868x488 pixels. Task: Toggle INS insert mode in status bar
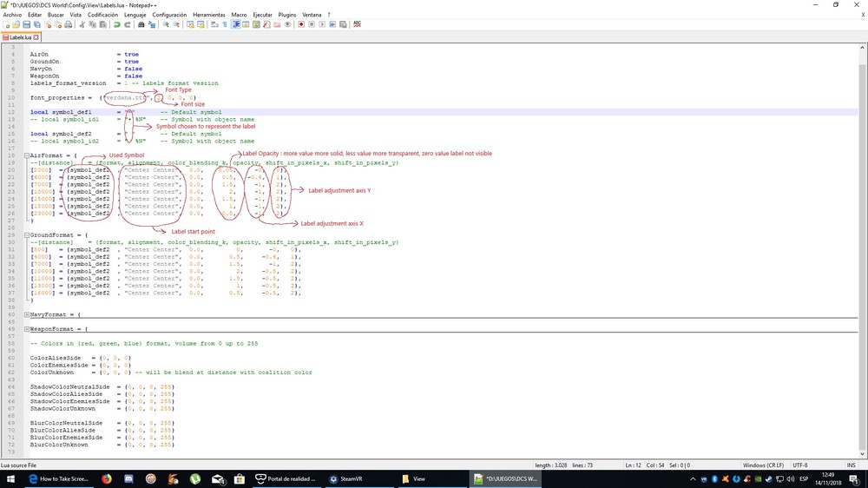click(x=851, y=465)
